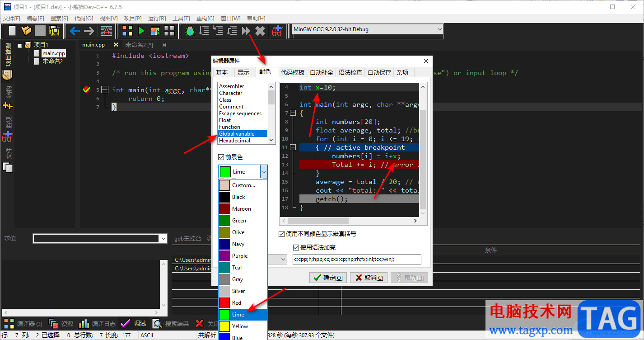Image resolution: width=644 pixels, height=340 pixels.
Task: Click the Save All floppy icon
Action: coord(55,31)
